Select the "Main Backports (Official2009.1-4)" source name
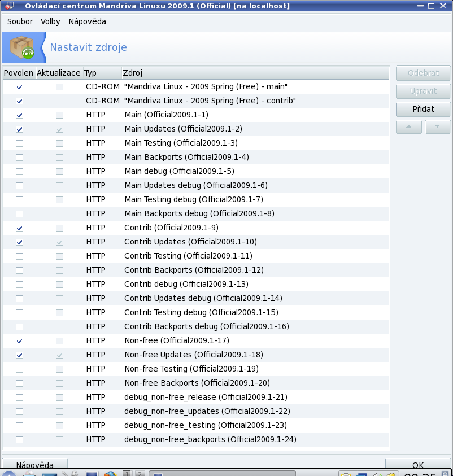The height and width of the screenshot is (476, 453). click(x=187, y=157)
